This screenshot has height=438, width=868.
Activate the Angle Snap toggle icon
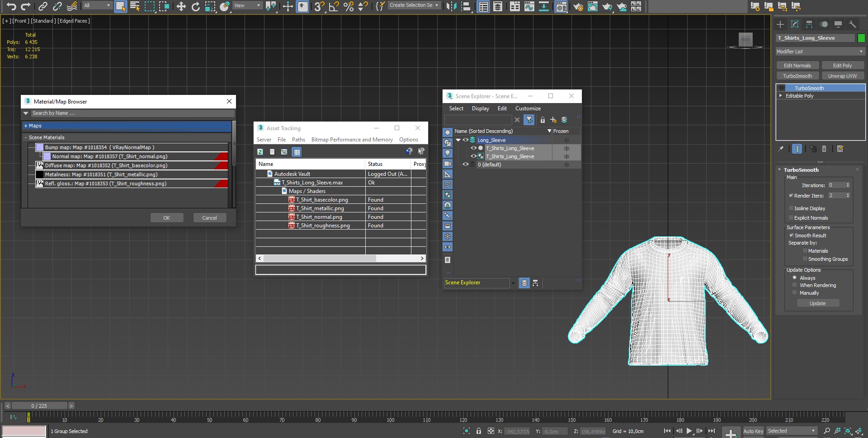[x=334, y=6]
